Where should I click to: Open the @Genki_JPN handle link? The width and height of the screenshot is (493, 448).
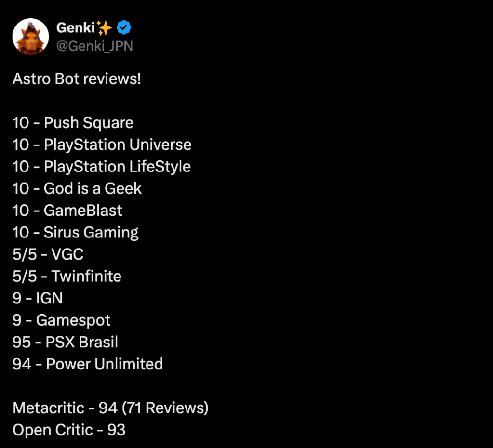[x=94, y=46]
